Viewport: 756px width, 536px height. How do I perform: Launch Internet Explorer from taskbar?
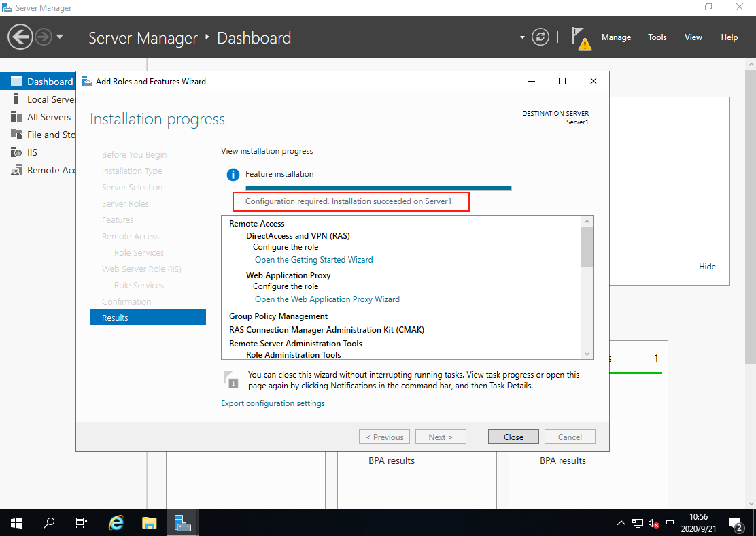116,523
